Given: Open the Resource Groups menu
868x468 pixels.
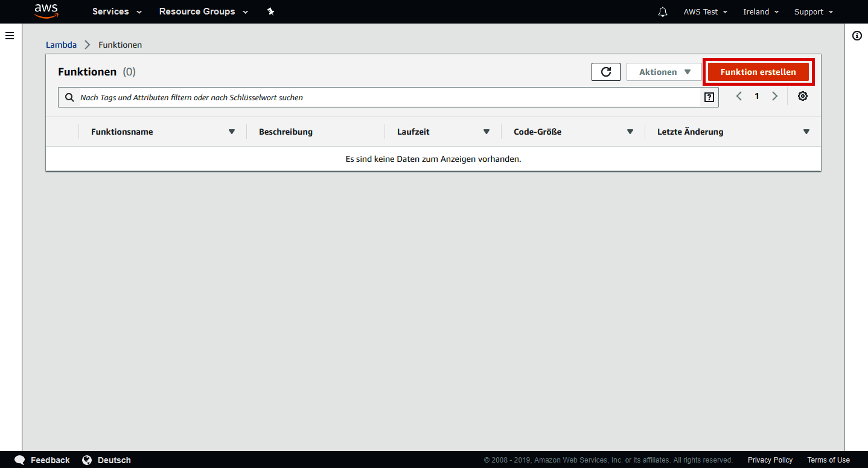Looking at the screenshot, I should [203, 11].
